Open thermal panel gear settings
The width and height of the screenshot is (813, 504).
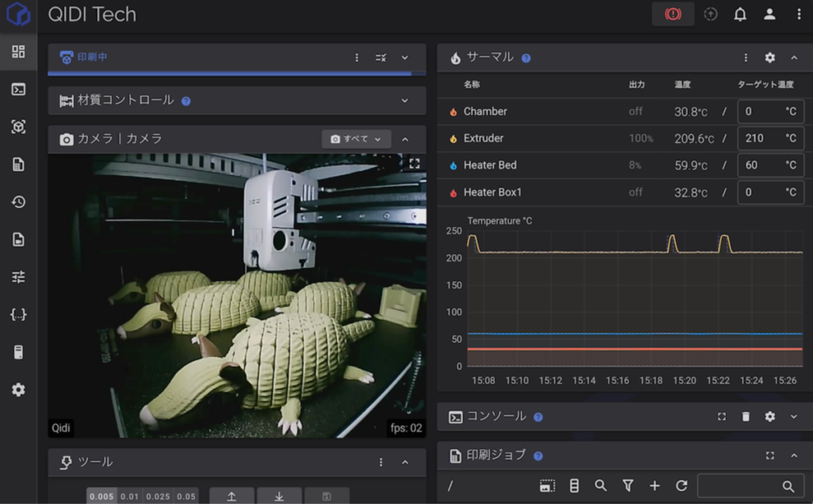click(x=769, y=58)
